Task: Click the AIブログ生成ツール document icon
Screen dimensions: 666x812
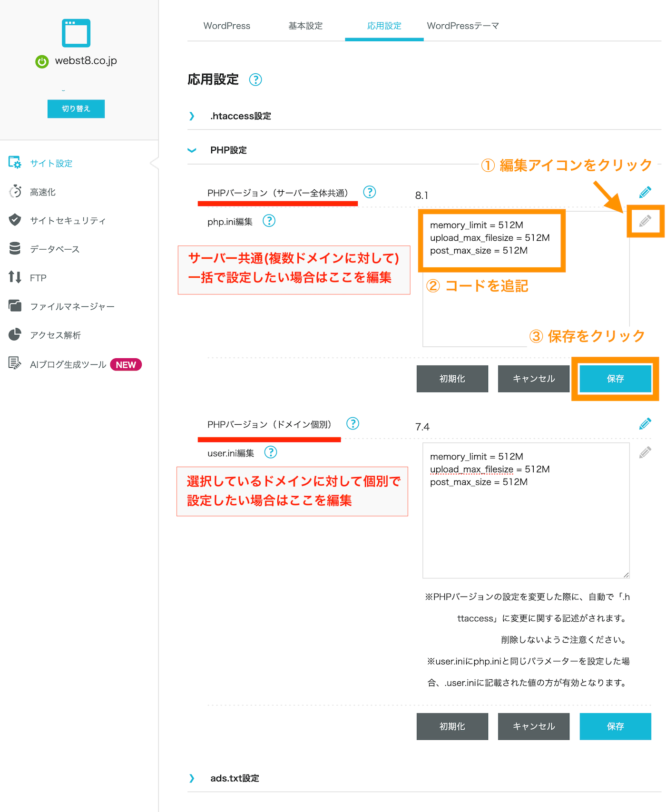Action: pos(15,363)
